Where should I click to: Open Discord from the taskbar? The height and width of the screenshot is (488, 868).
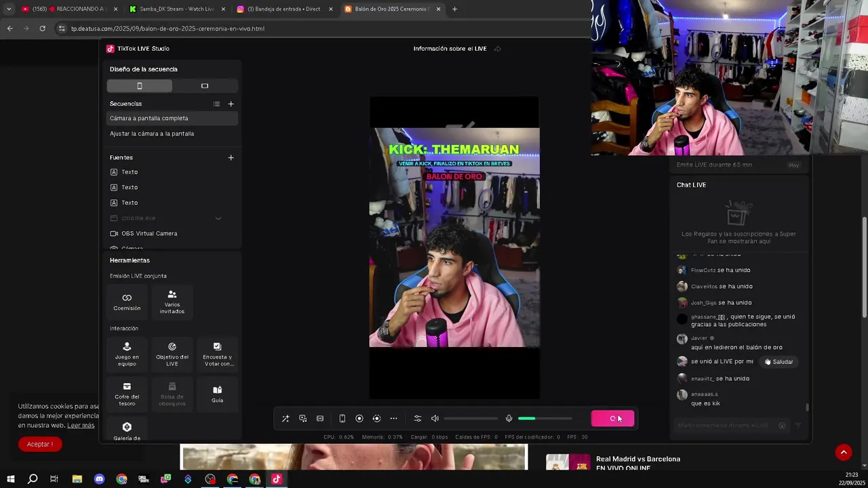99,479
